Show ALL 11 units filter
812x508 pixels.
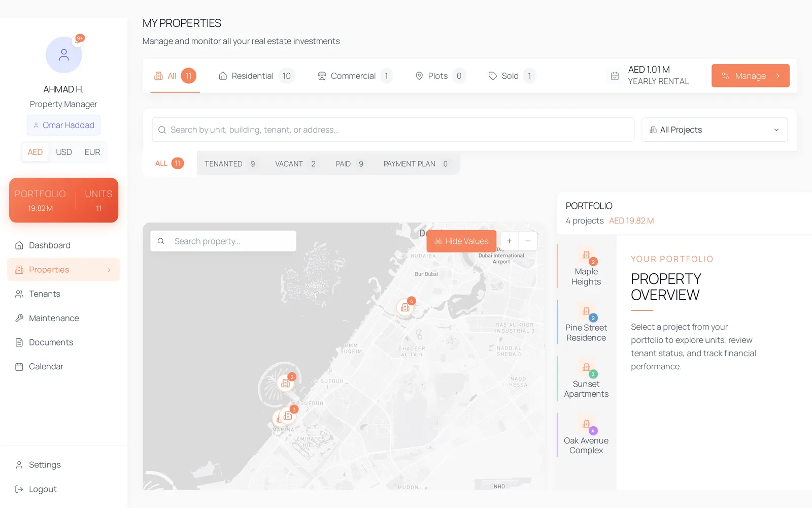point(170,163)
